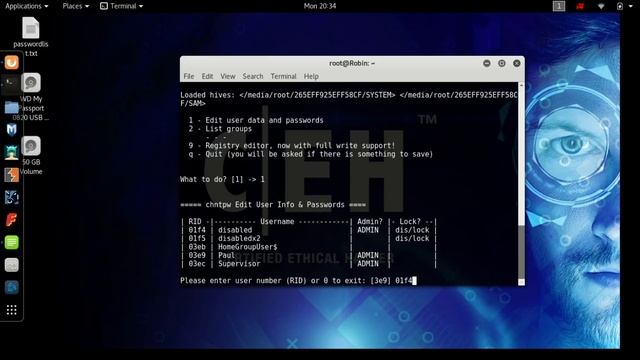Click the gray icon below the green notes
The height and width of the screenshot is (360, 640).
pyautogui.click(x=11, y=265)
